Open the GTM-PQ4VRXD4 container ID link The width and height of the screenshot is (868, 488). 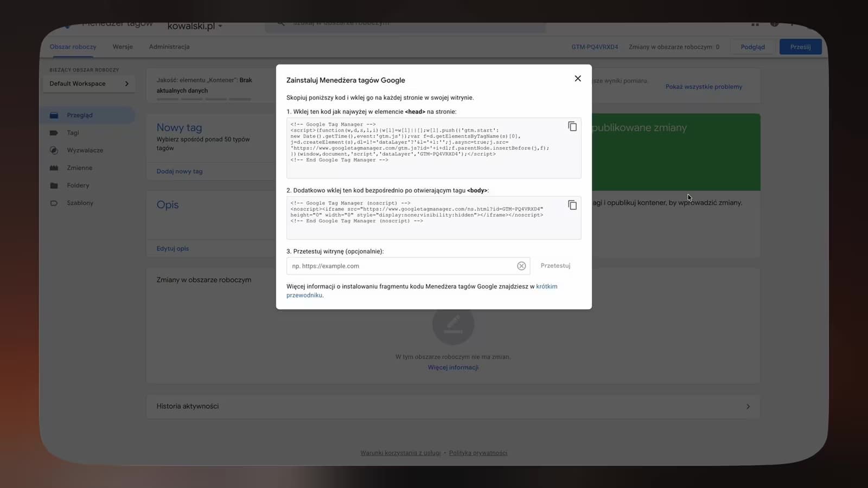coord(595,47)
